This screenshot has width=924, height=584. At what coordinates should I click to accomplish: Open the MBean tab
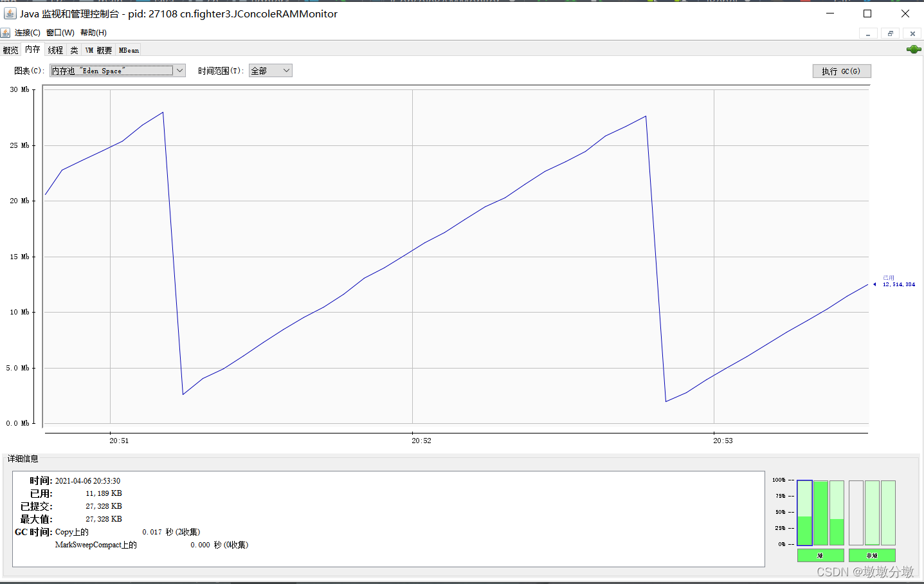click(x=129, y=50)
